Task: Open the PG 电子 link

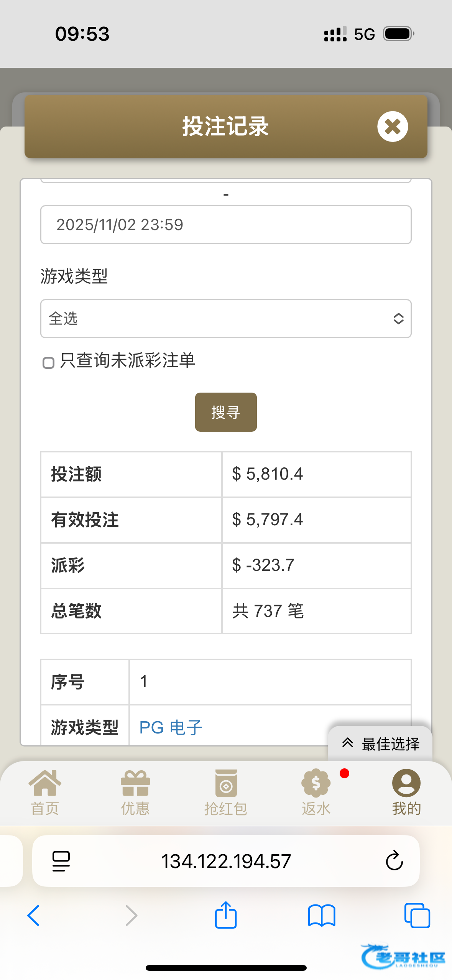Action: click(171, 727)
